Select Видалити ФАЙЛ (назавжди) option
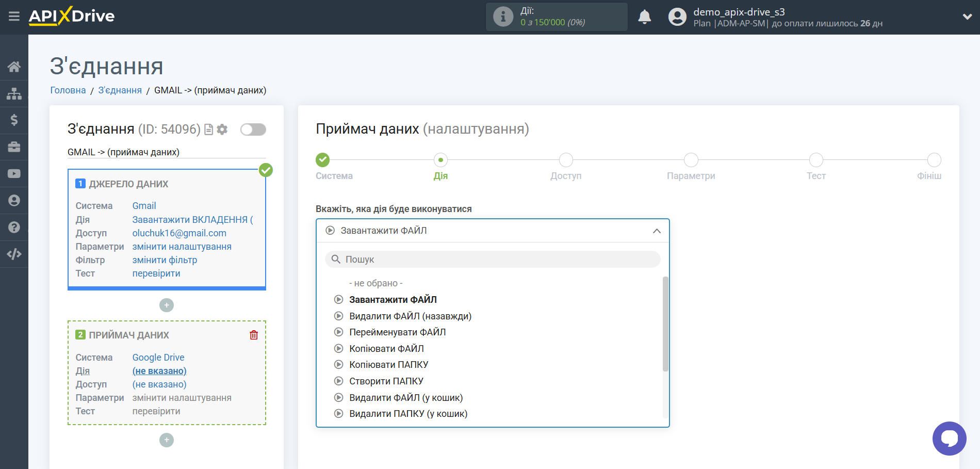The height and width of the screenshot is (469, 980). (x=411, y=316)
